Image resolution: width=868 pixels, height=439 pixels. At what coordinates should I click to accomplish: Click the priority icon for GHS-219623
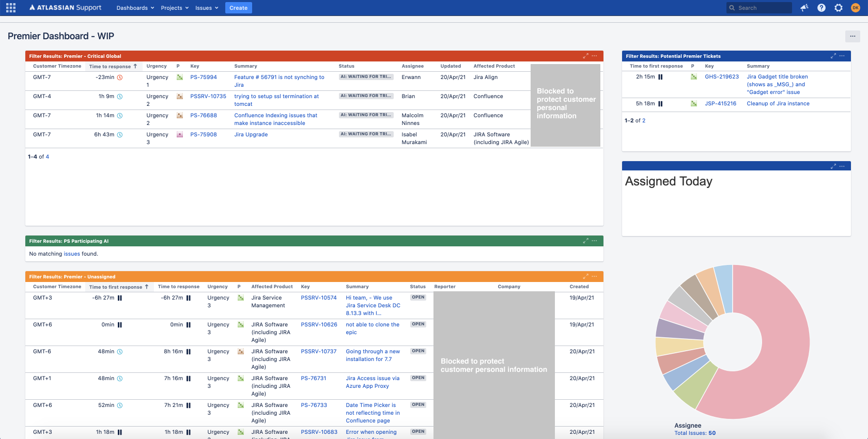click(x=694, y=77)
